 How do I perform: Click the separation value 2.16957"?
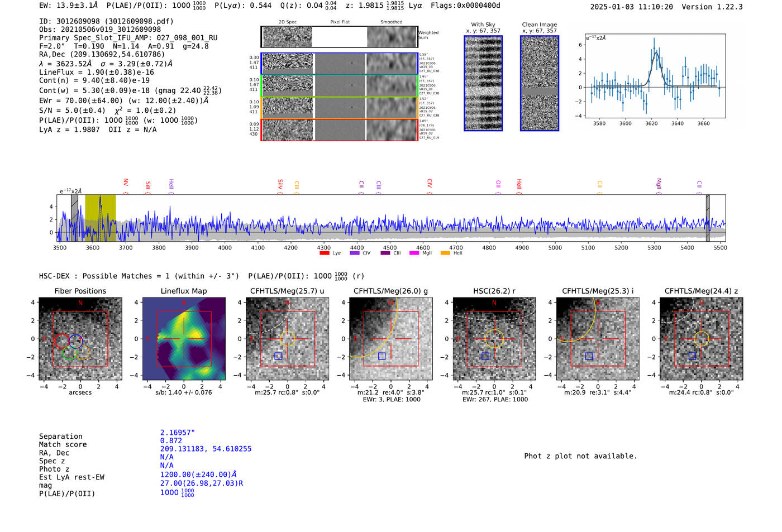click(x=178, y=433)
